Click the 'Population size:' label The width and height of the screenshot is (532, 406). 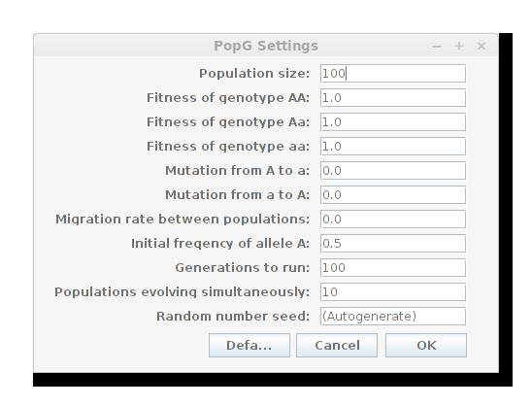254,73
